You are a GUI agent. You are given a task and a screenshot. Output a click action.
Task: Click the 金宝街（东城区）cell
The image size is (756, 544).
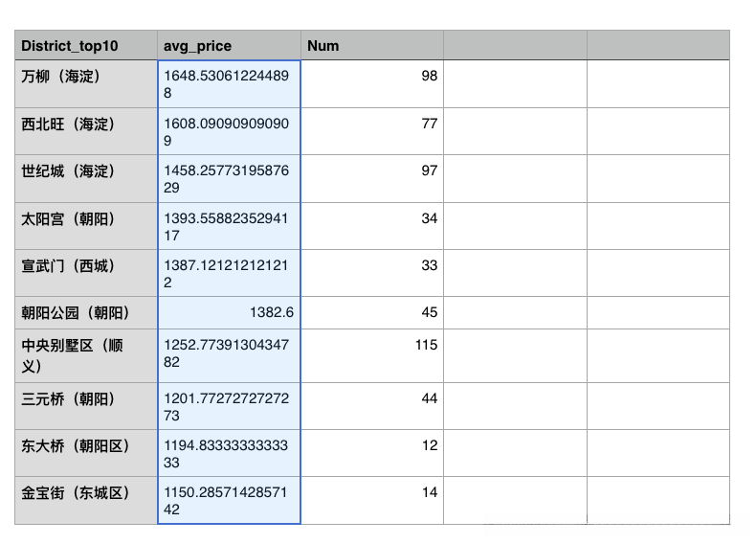[86, 500]
